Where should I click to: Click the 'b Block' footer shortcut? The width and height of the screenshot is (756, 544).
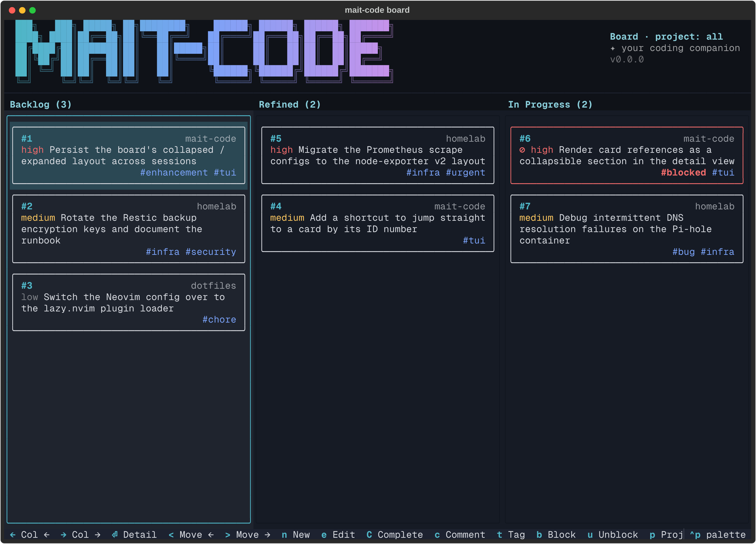coord(556,534)
